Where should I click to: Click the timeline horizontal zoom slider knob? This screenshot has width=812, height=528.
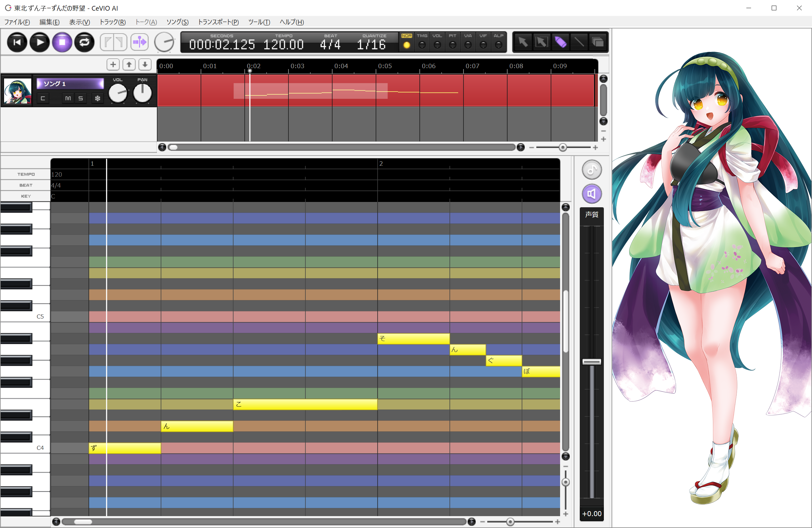tap(563, 148)
